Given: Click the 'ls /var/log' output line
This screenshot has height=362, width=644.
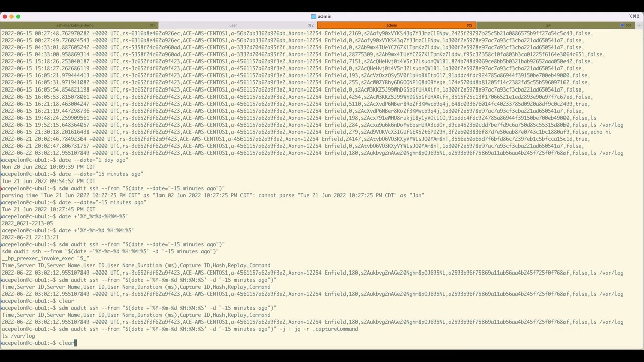Looking at the screenshot, I should point(18,336).
